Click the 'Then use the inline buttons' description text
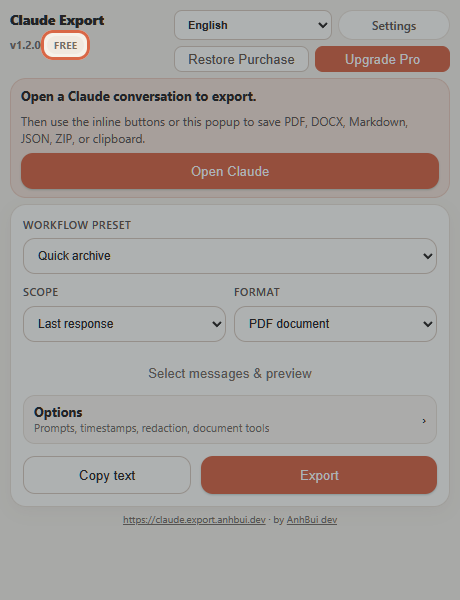The height and width of the screenshot is (600, 460). [214, 130]
